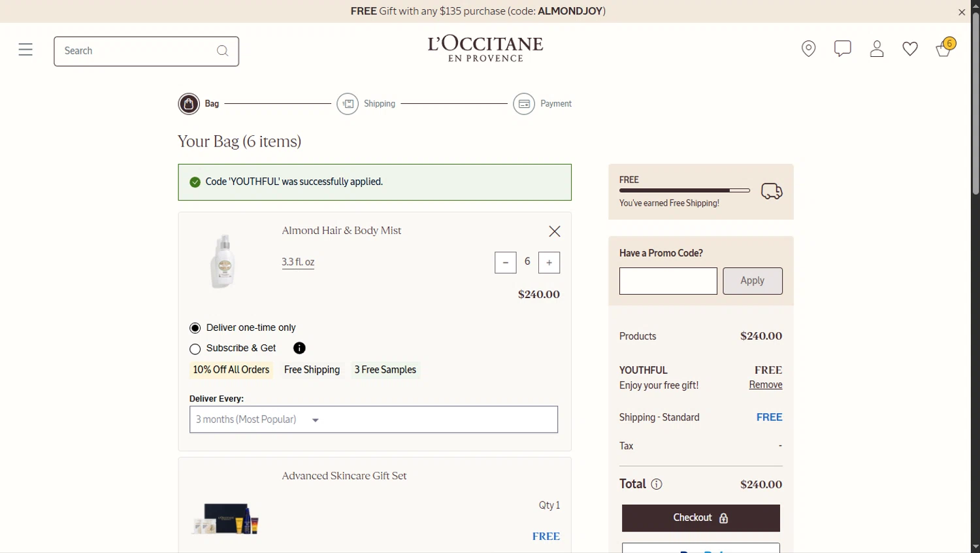This screenshot has width=980, height=553.
Task: Open the Advanced Skincare Gift Set thumbnail
Action: click(x=225, y=518)
